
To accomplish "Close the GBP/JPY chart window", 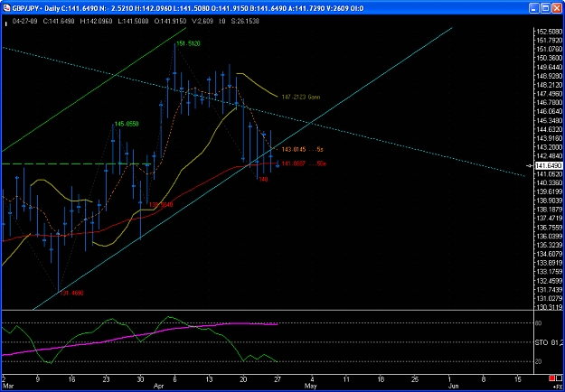I will pos(556,8).
